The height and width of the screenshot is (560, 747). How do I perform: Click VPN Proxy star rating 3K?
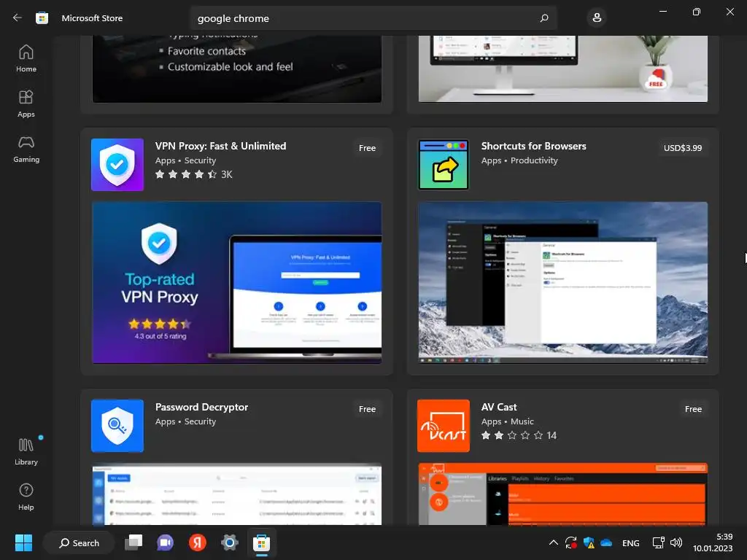click(194, 174)
